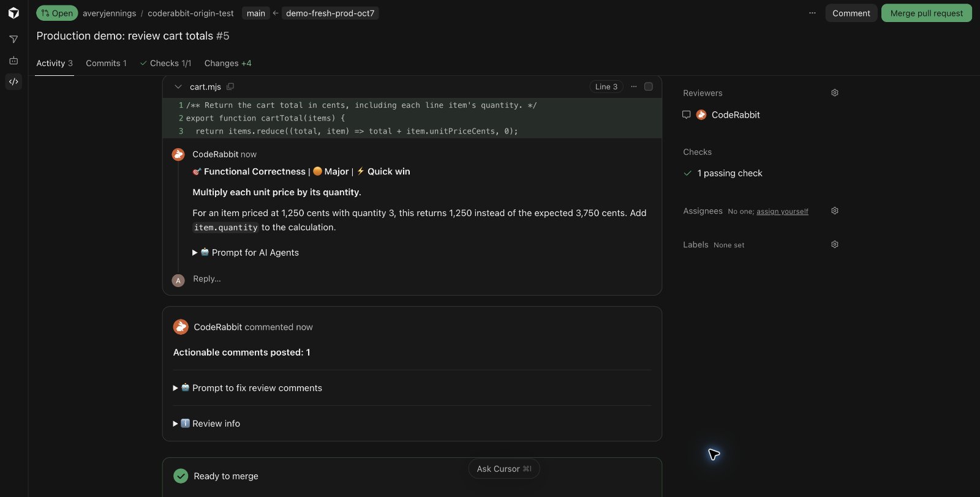Switch to the Checks tab

165,63
